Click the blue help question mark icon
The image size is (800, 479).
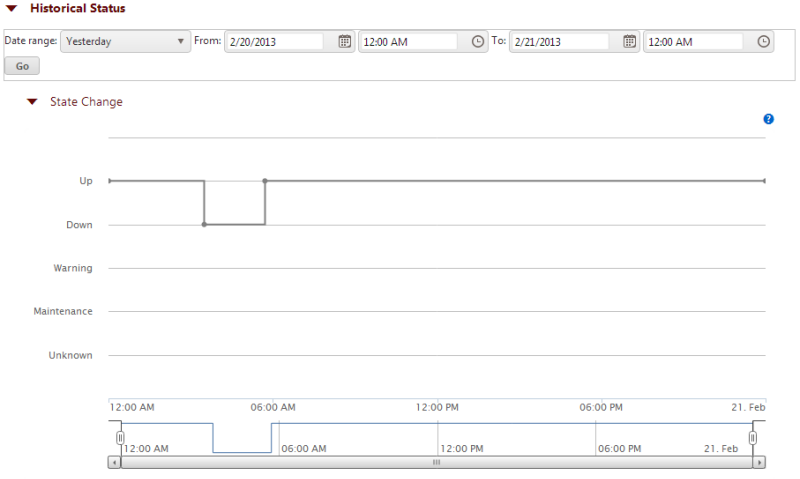point(768,119)
